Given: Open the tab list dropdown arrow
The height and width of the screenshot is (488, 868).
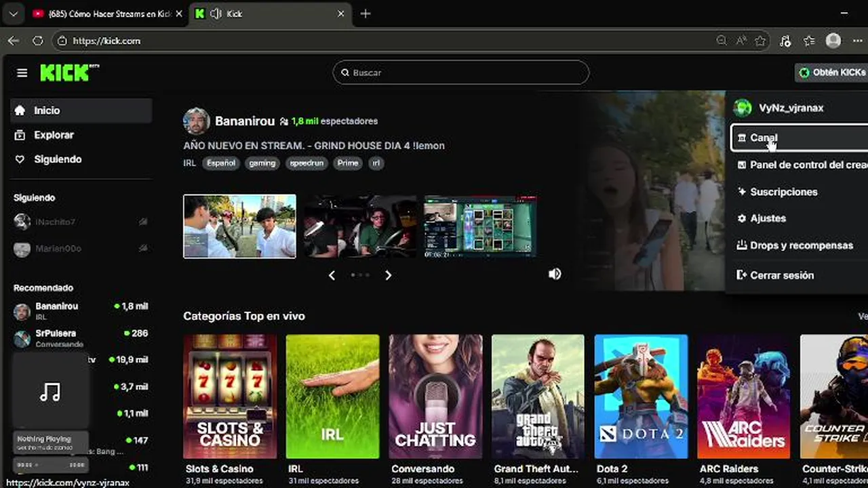Looking at the screenshot, I should (13, 14).
